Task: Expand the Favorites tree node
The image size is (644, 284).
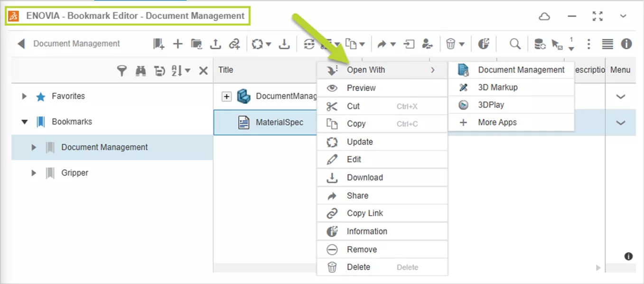Action: [24, 96]
